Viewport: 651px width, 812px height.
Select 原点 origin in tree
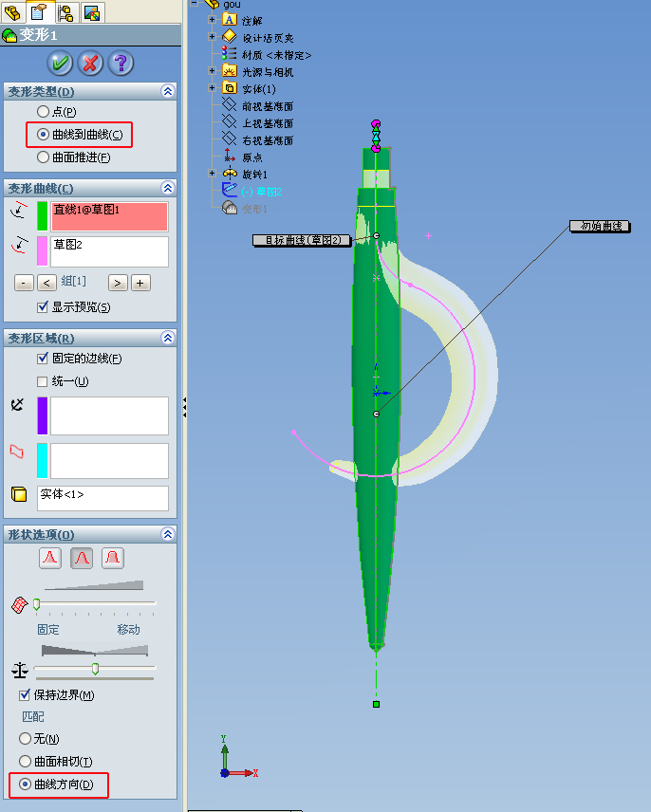coord(251,157)
